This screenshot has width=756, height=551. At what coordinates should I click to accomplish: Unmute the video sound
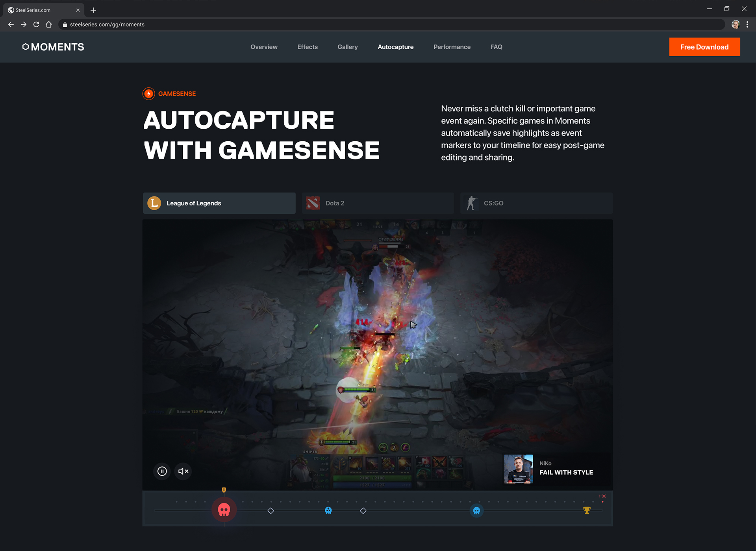click(x=183, y=471)
